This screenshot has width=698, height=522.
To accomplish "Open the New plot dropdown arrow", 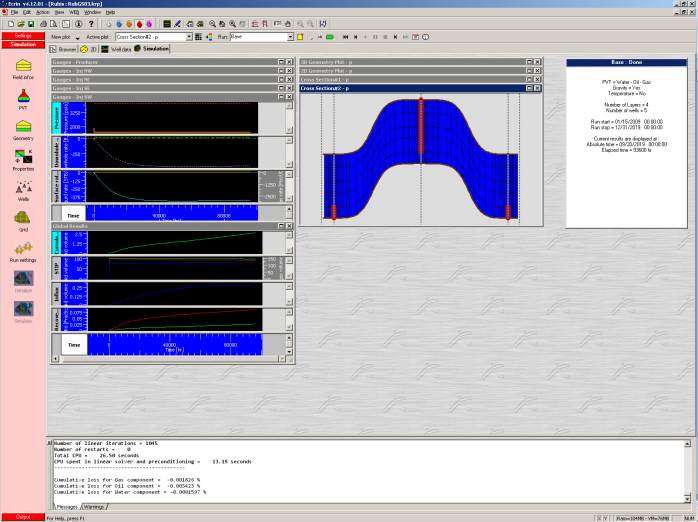I will tap(77, 36).
